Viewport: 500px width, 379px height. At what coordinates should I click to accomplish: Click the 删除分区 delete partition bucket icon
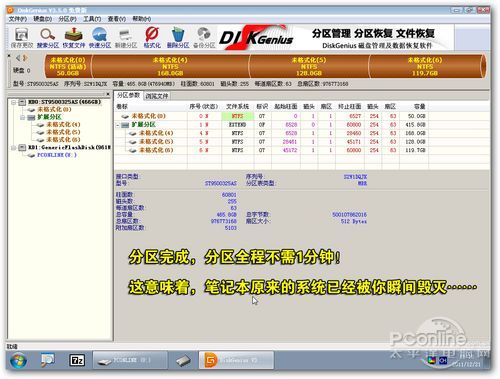click(178, 38)
